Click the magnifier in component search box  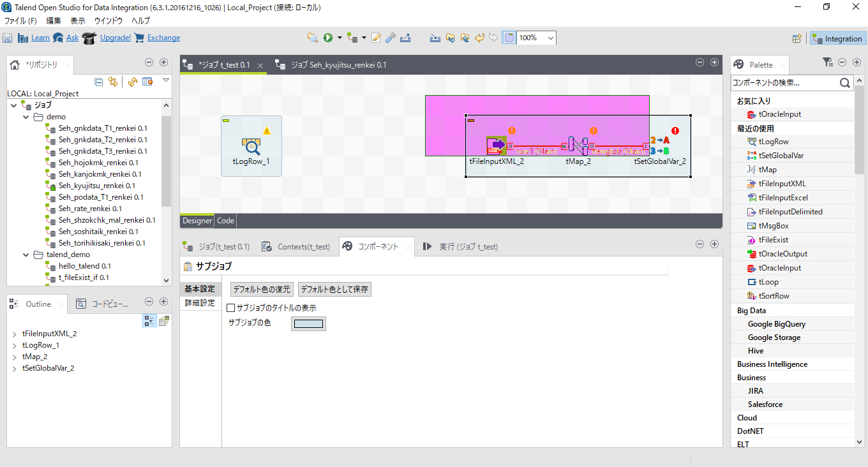click(845, 83)
